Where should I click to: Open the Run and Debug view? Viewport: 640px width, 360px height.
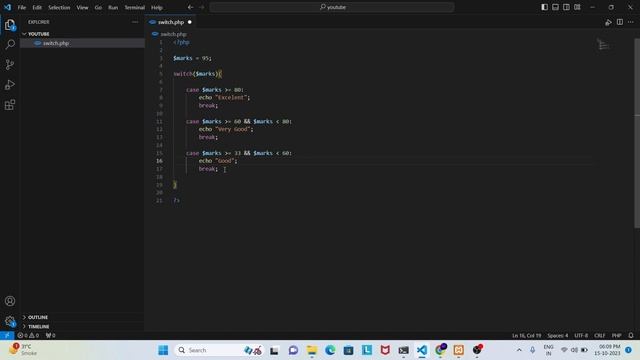pyautogui.click(x=10, y=84)
